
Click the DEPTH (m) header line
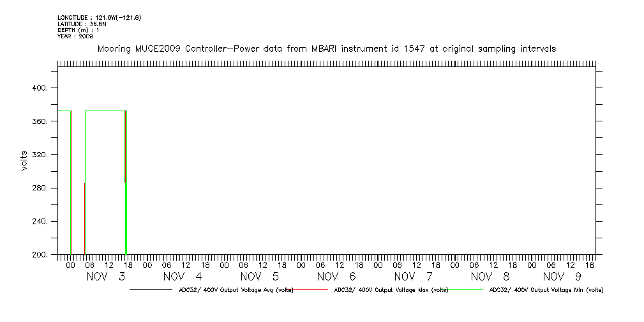pos(78,30)
